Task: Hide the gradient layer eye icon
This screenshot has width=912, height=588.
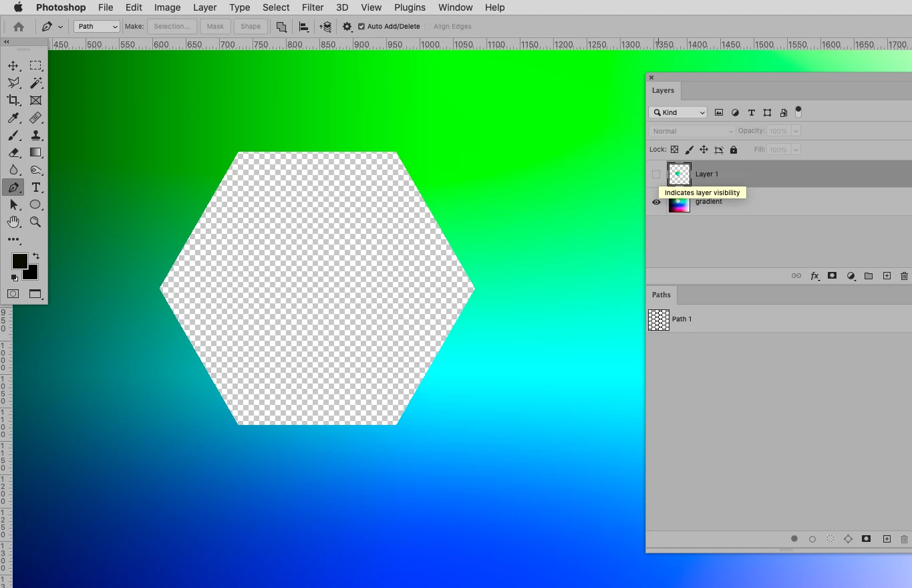Action: [x=656, y=202]
